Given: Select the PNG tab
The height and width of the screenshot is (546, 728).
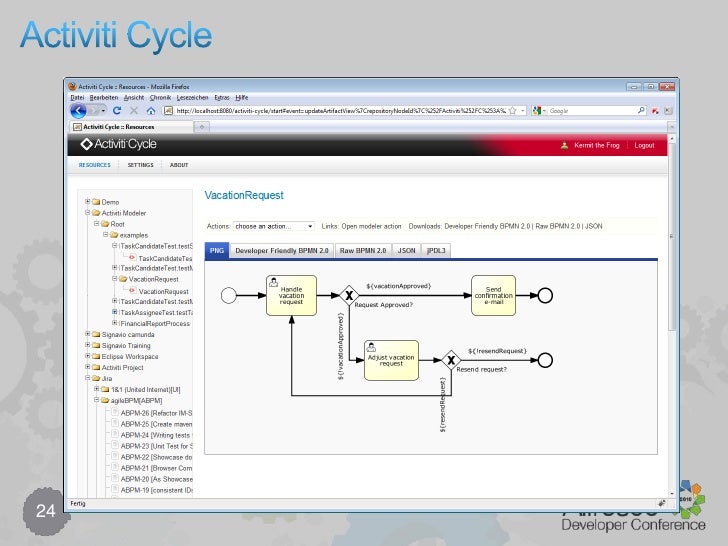Looking at the screenshot, I should [216, 250].
